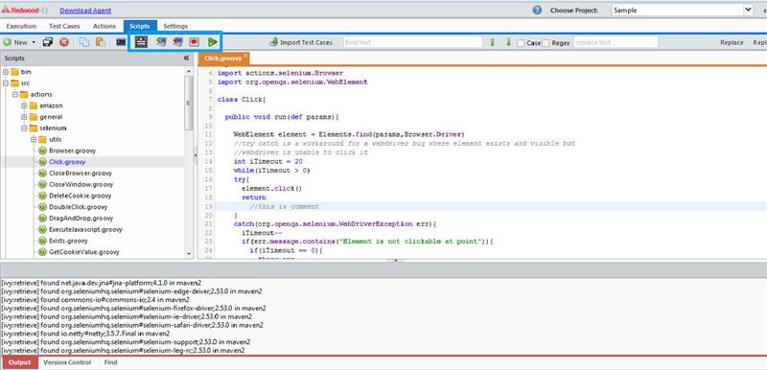
Task: Click the red Delete script icon
Action: (x=64, y=43)
